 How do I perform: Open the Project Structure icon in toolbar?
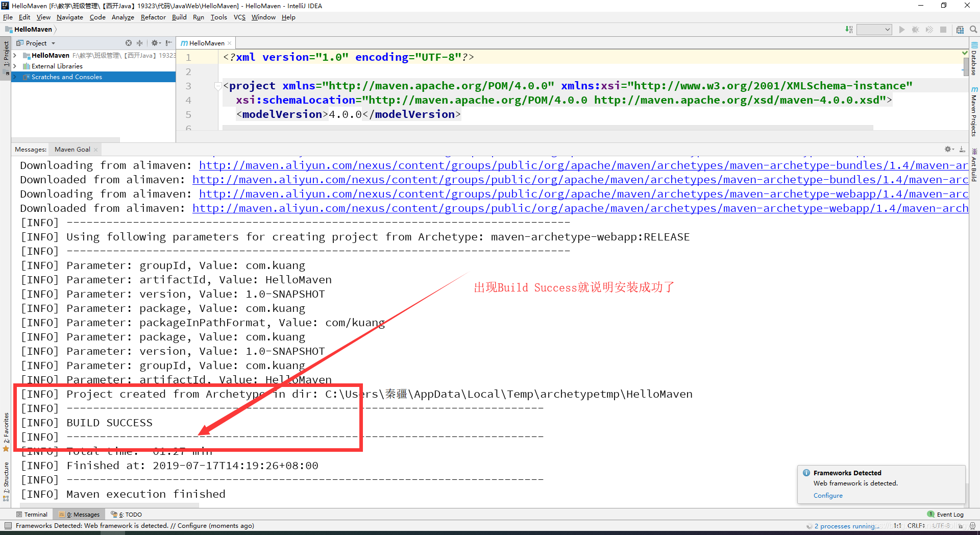960,30
